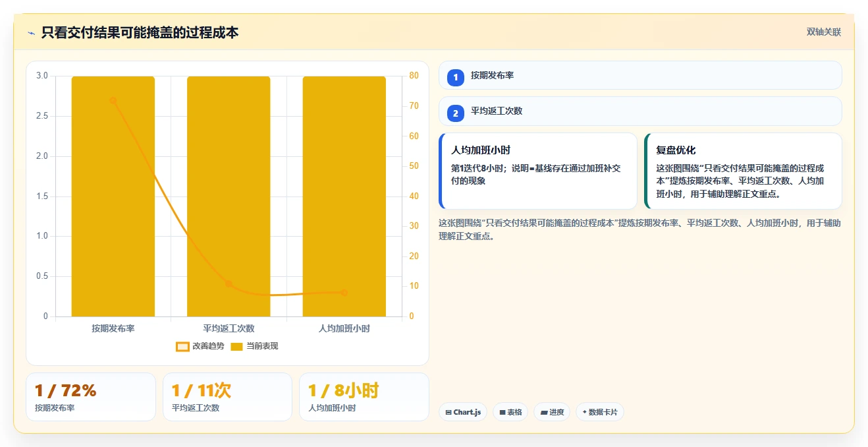Toggle the 改善趋势 legend swatch
Image resolution: width=868 pixels, height=447 pixels.
(182, 347)
